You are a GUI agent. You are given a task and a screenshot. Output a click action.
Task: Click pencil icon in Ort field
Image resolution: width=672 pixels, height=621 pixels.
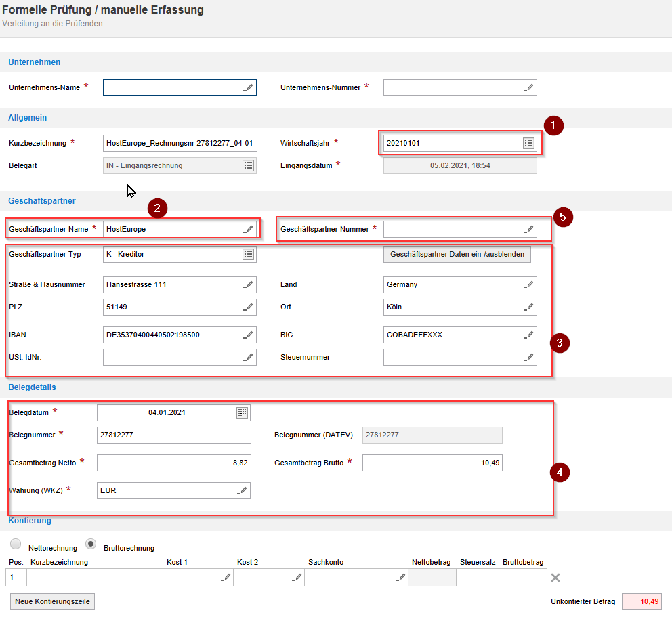(528, 307)
